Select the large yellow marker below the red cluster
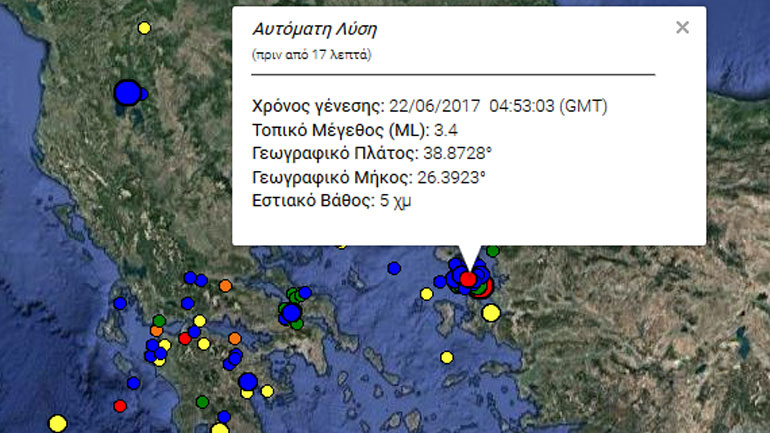Viewport: 770px width, 433px height. tap(490, 313)
